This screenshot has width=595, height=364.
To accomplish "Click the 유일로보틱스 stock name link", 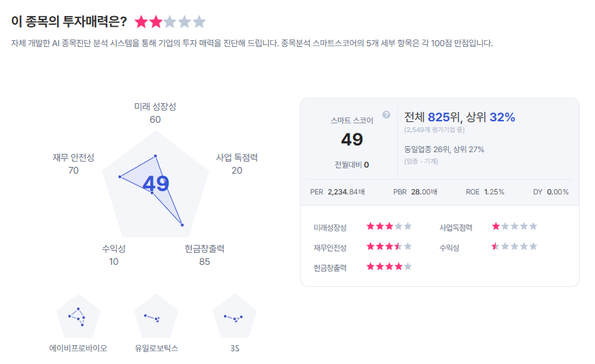I will tap(156, 349).
